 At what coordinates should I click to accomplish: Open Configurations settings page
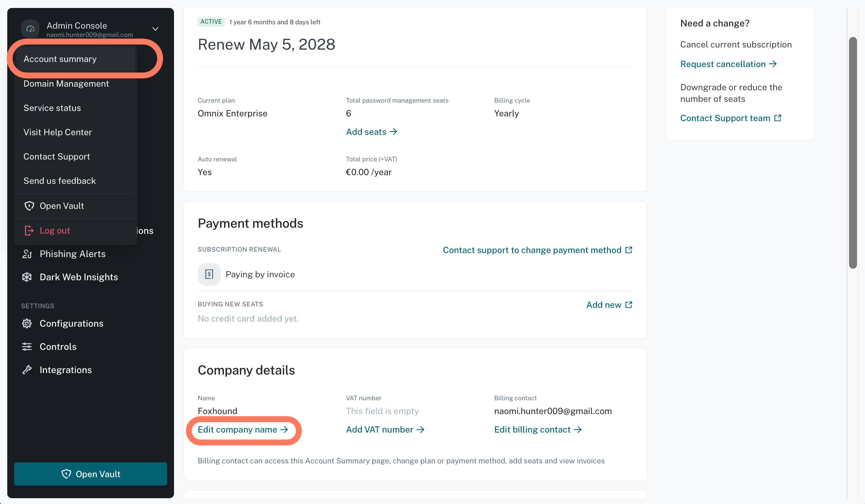point(71,323)
